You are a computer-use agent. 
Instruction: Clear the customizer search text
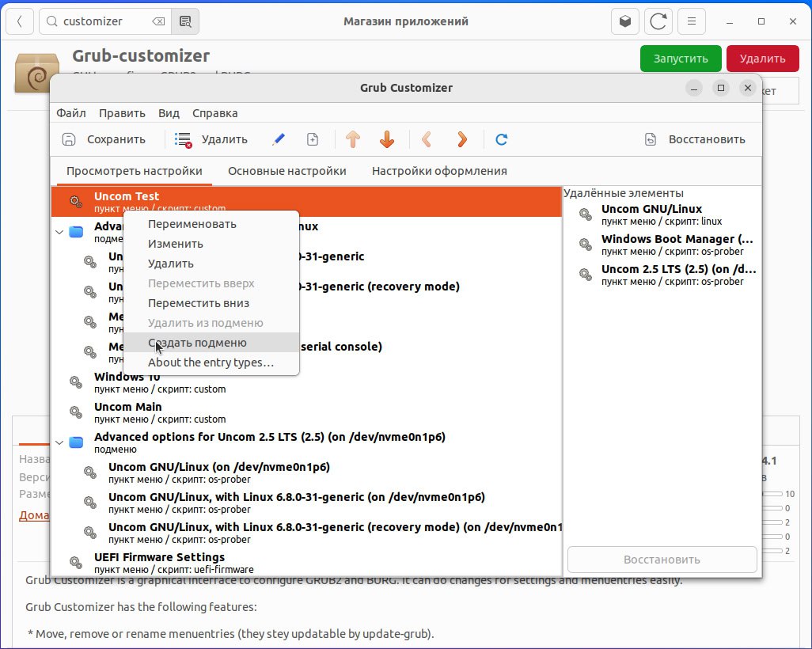(x=158, y=21)
